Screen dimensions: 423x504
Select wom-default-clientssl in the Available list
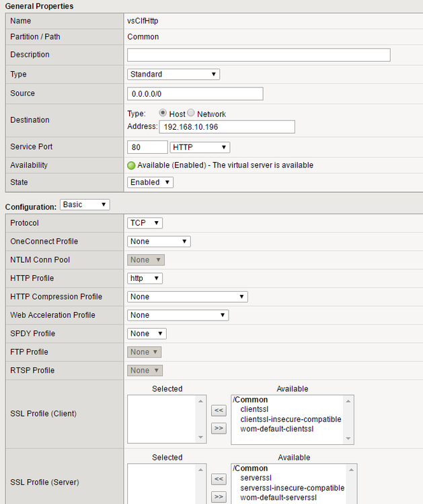pos(277,429)
